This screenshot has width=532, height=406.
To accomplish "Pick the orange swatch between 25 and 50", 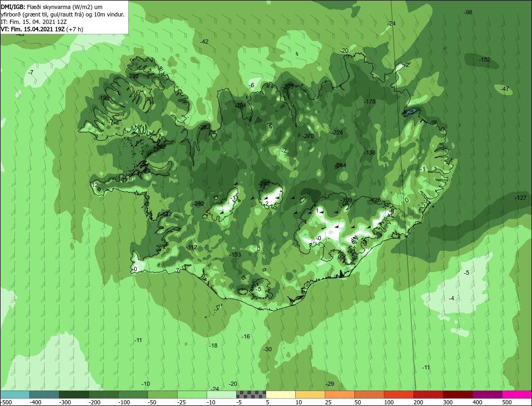I will (339, 394).
